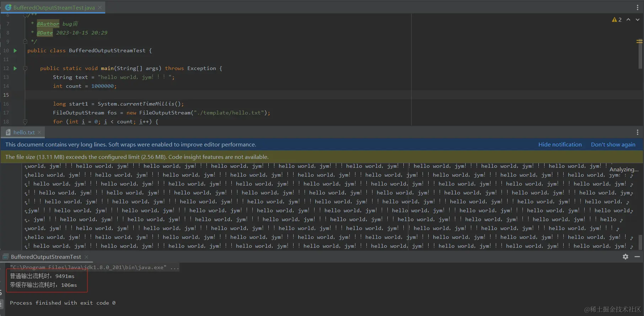Click the Analyzing... status indicator

[x=624, y=170]
